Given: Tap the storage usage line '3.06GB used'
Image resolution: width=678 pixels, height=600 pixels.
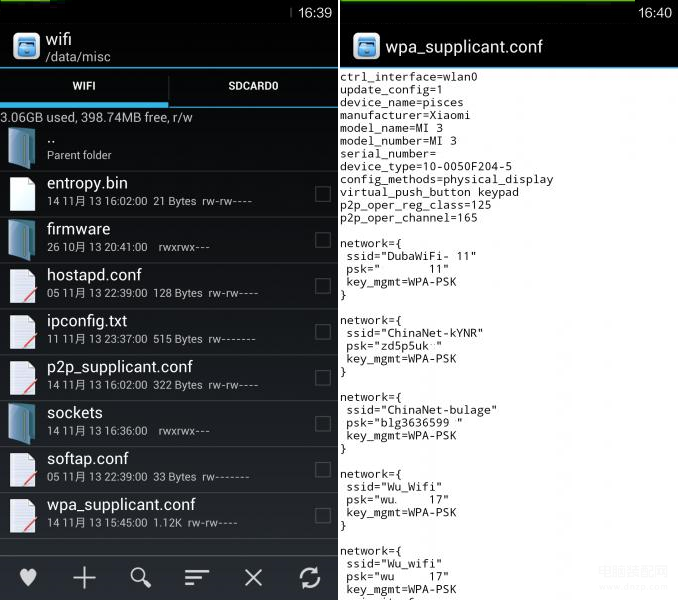Looking at the screenshot, I should 96,118.
